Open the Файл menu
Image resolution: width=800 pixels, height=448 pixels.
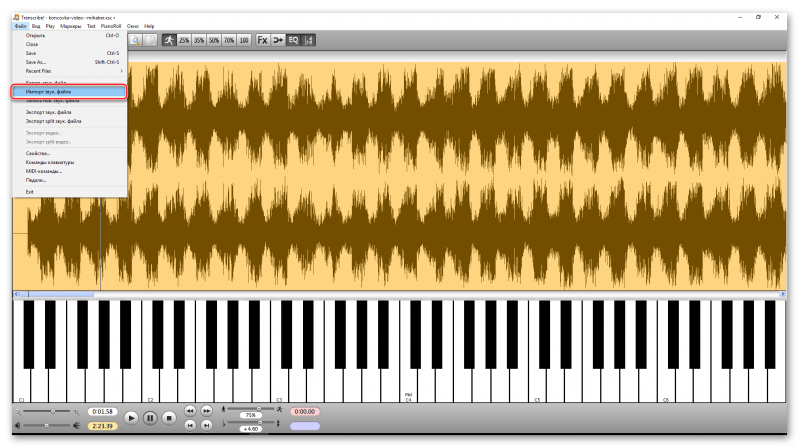[20, 26]
